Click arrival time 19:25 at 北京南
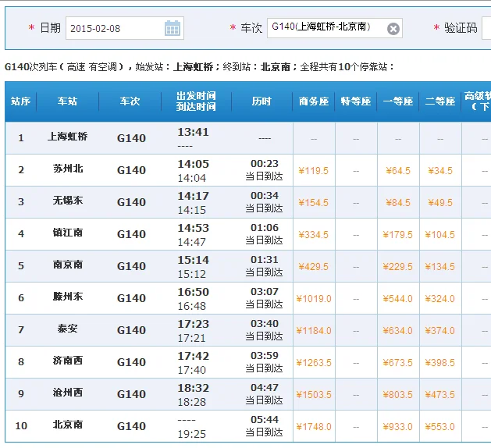Viewport: 491px width, 448px height. (192, 434)
